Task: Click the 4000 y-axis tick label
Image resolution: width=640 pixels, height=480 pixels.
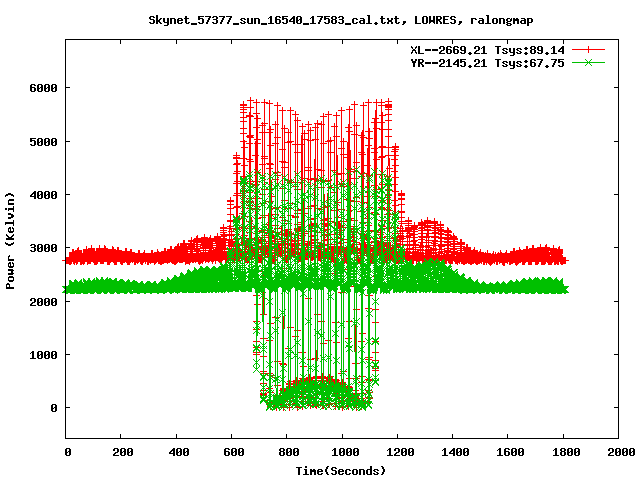Action: tap(43, 195)
